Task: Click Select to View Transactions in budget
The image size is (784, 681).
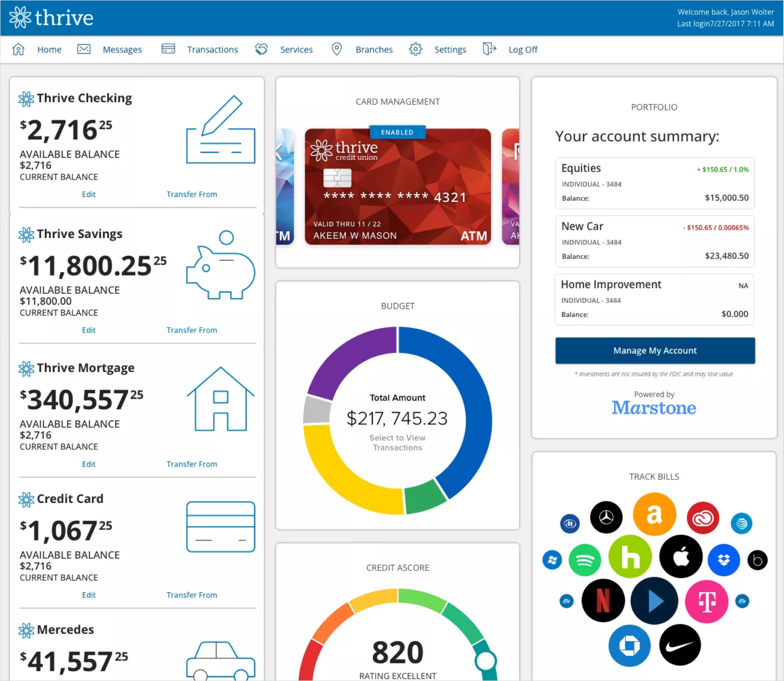Action: point(397,443)
